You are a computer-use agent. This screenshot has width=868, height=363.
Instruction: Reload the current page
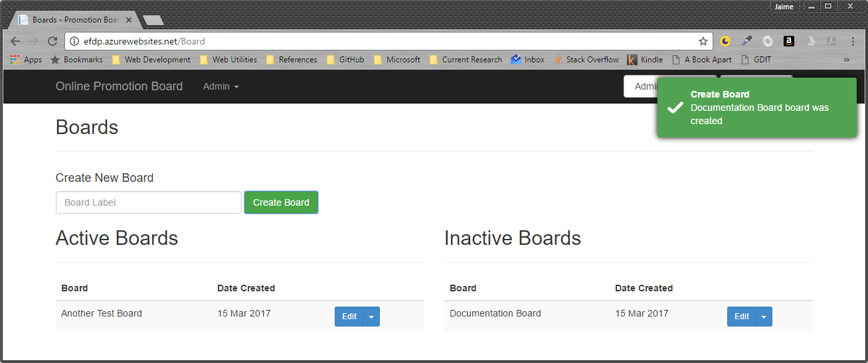(52, 41)
